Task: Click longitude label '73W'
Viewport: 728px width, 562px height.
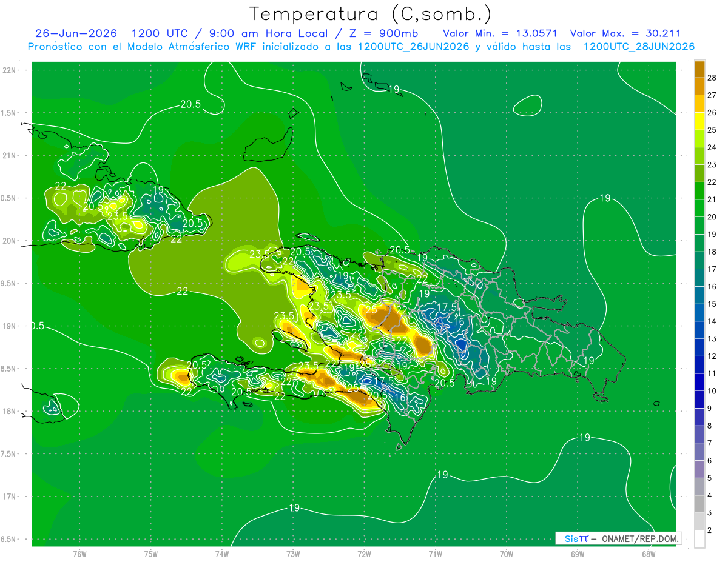Action: [x=293, y=554]
